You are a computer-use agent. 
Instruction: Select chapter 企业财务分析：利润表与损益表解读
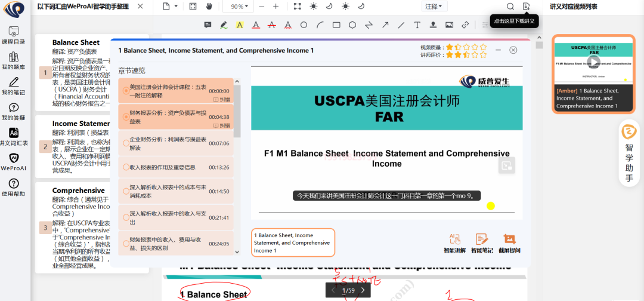coord(175,143)
